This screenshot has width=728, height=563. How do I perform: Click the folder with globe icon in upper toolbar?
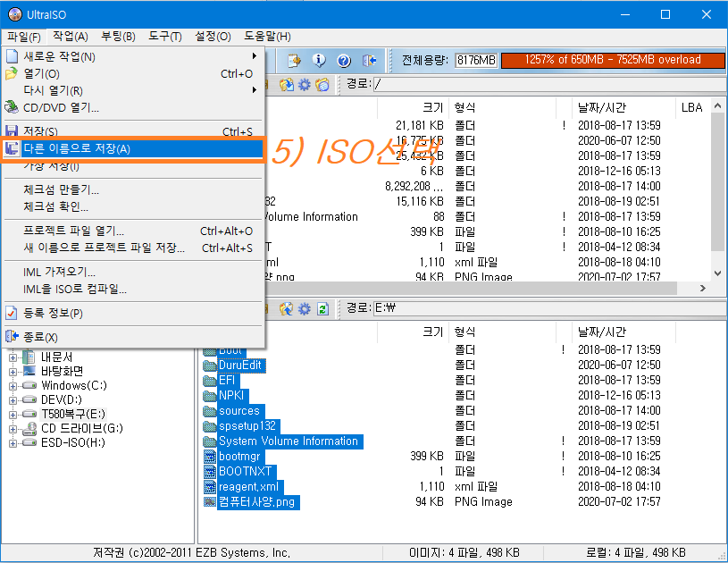click(322, 85)
